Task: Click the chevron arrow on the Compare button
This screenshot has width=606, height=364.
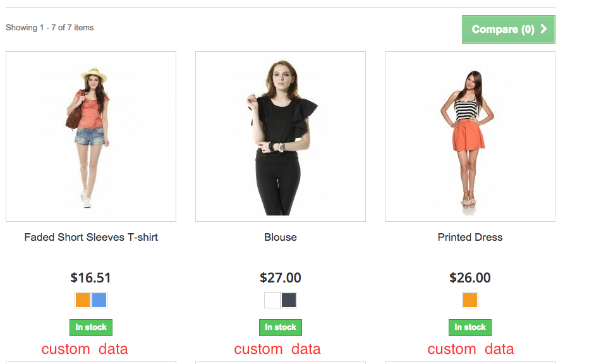Action: click(543, 29)
